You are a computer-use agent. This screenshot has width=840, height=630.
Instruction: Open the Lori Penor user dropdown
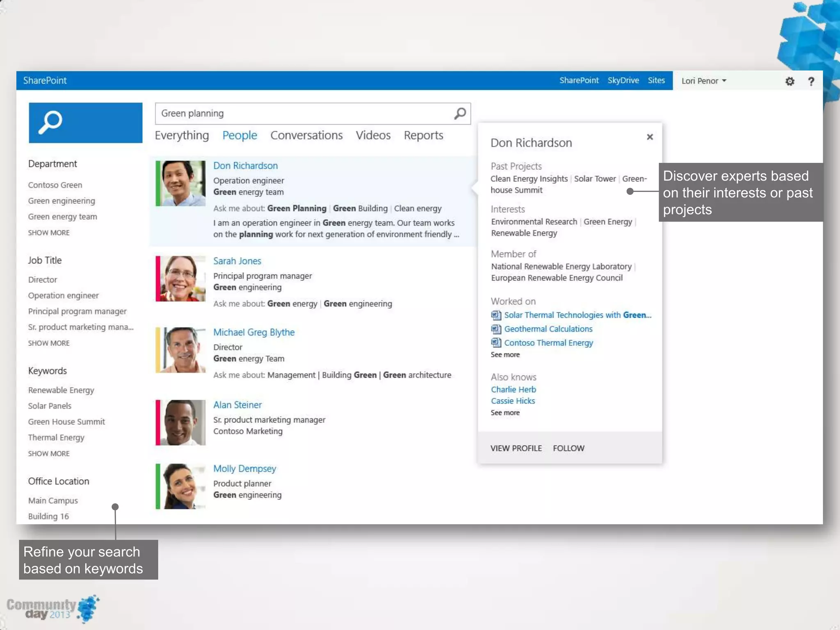click(703, 81)
